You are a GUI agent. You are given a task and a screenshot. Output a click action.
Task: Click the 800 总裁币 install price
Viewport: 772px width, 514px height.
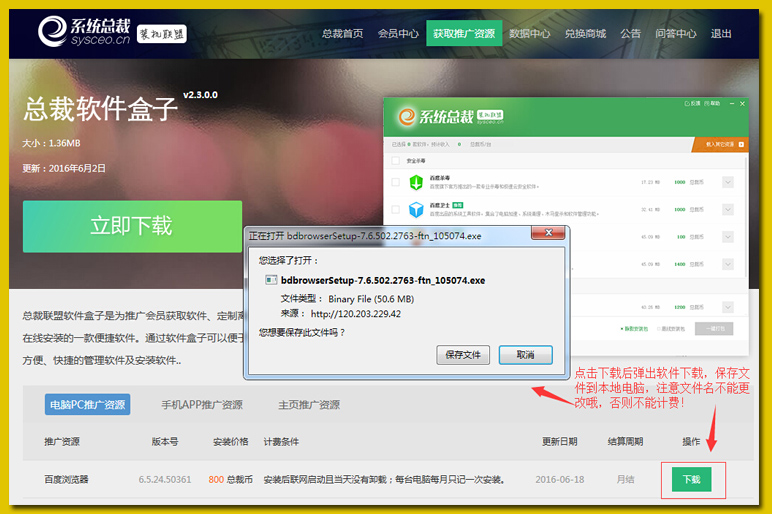(230, 479)
